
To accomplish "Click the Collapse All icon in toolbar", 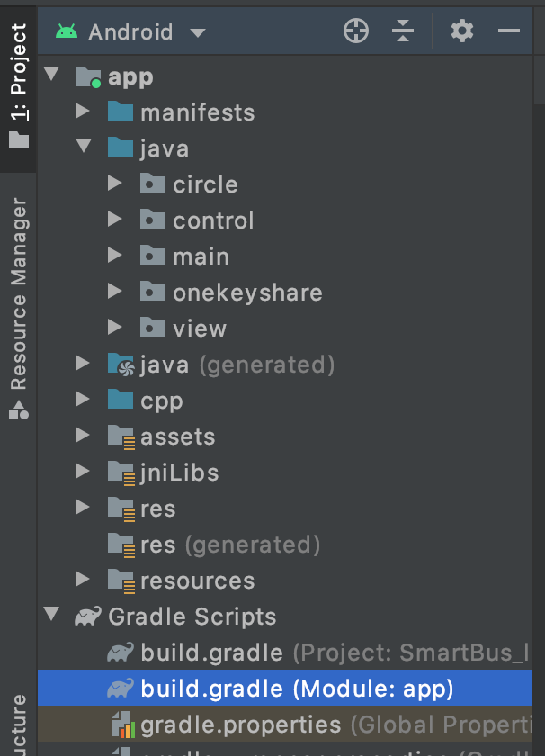I will click(x=403, y=31).
